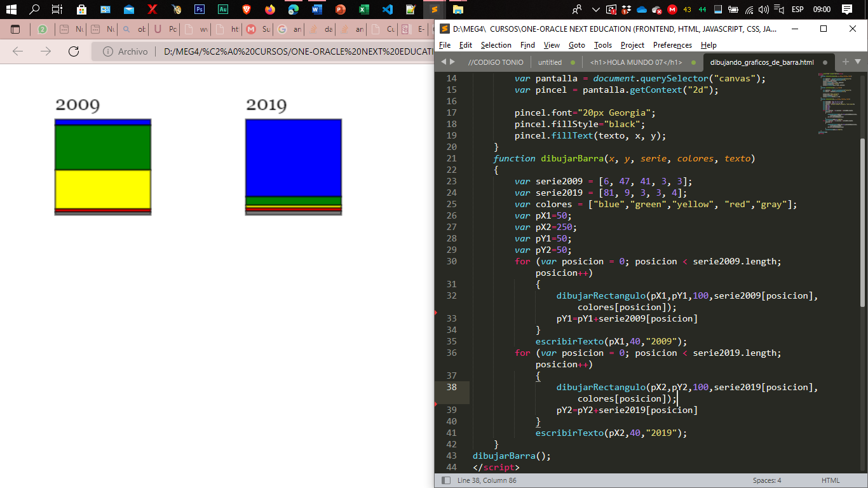
Task: Open taskbar search magnifier
Action: coord(34,10)
